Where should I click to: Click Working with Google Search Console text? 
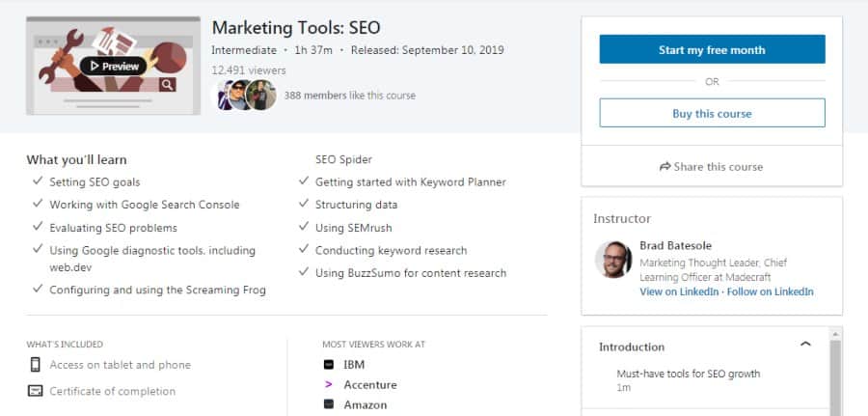tap(145, 205)
